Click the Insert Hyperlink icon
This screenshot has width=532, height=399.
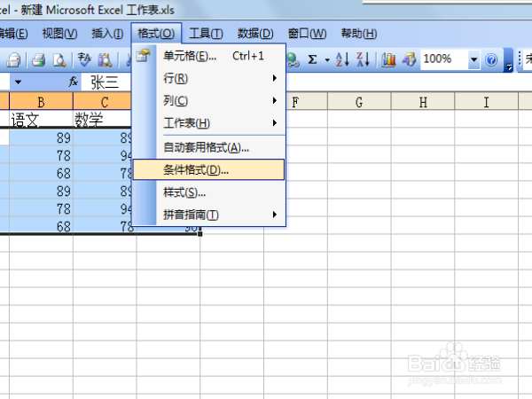293,60
